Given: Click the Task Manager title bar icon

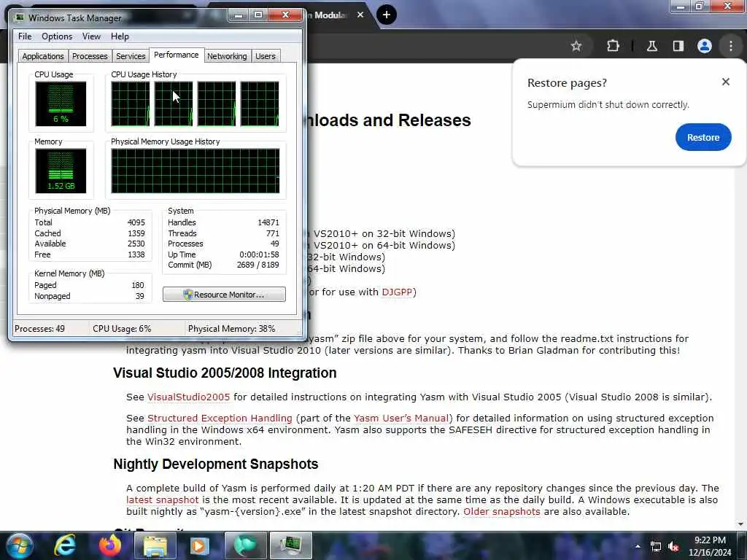Looking at the screenshot, I should [20, 17].
